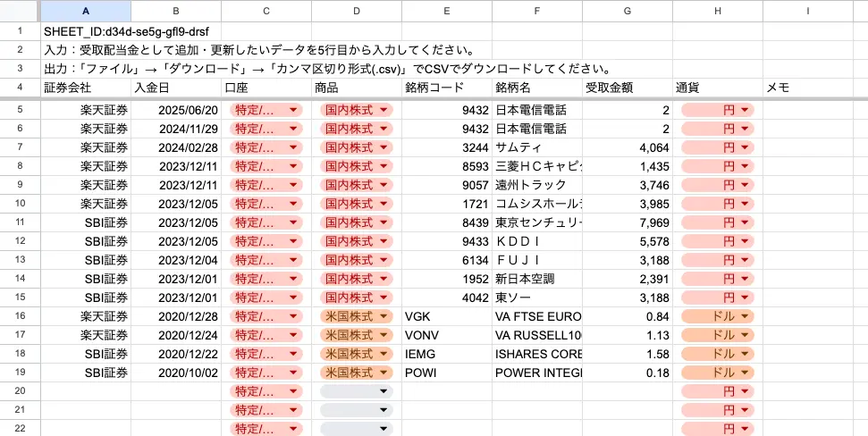Select column A header
The height and width of the screenshot is (436, 868).
pos(85,11)
